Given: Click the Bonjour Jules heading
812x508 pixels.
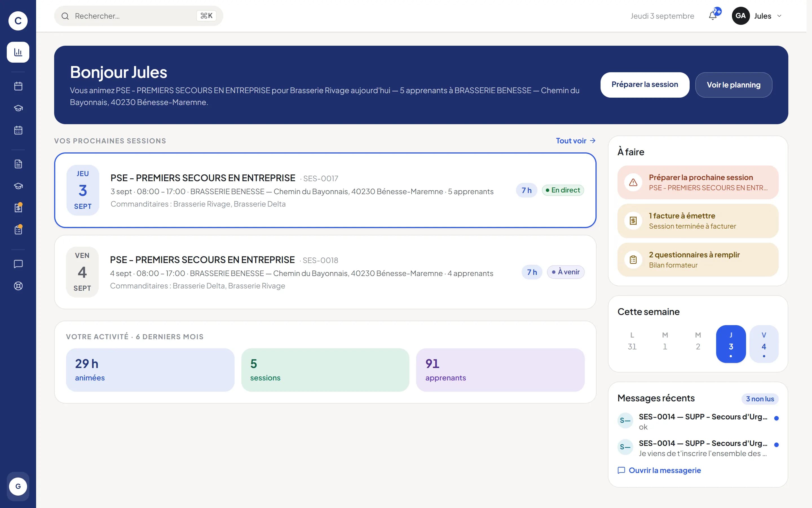Looking at the screenshot, I should coord(118,72).
